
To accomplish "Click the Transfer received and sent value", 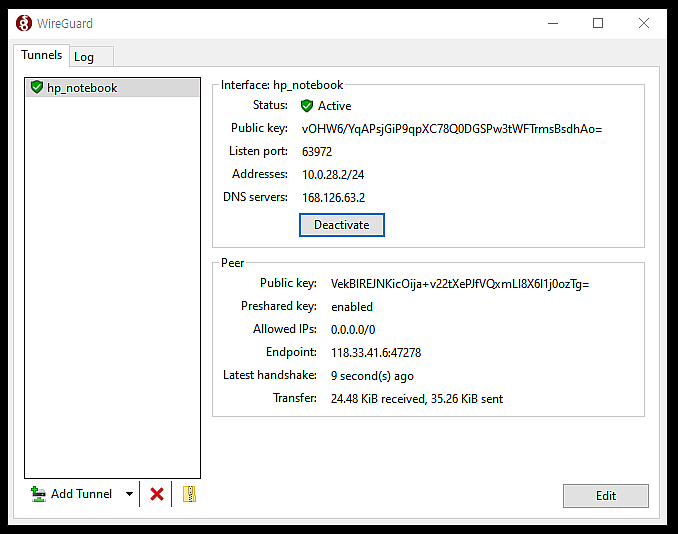I will pos(417,399).
